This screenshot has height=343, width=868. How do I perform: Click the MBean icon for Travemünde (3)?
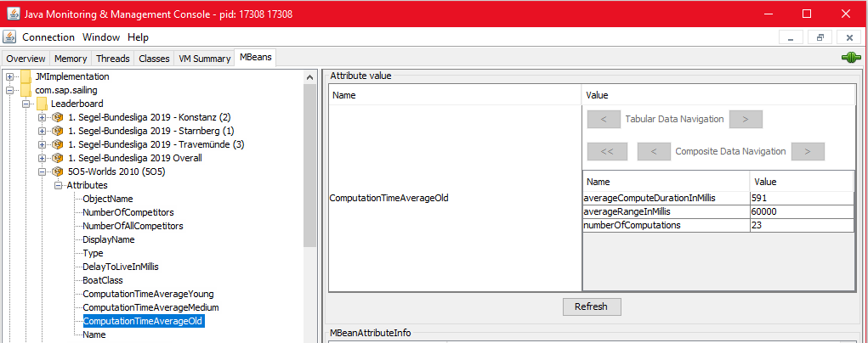tap(58, 144)
